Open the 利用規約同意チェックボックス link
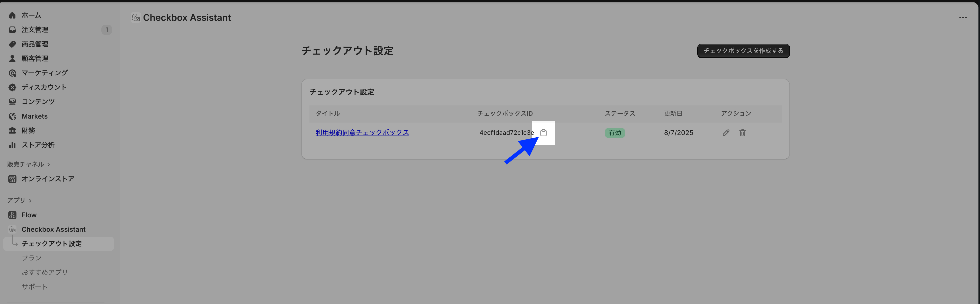The width and height of the screenshot is (980, 304). pos(362,132)
